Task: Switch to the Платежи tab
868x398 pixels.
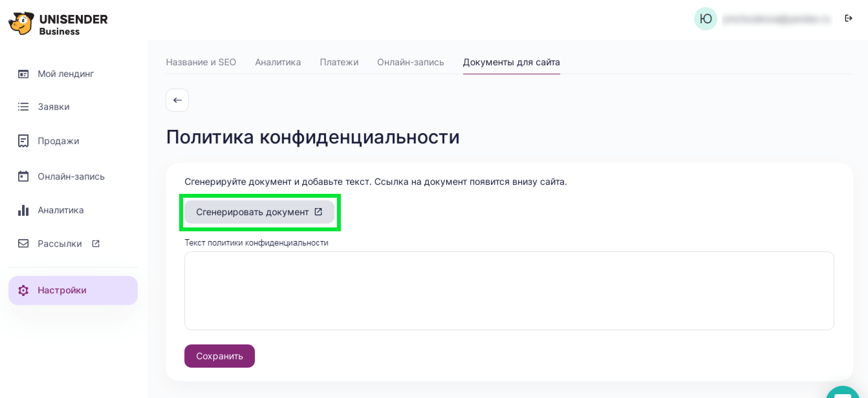Action: pos(339,62)
